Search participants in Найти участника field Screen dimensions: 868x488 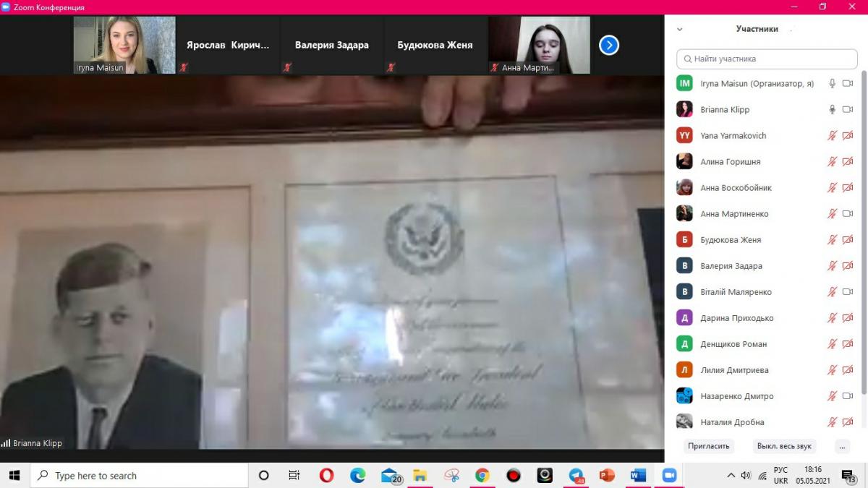(767, 59)
